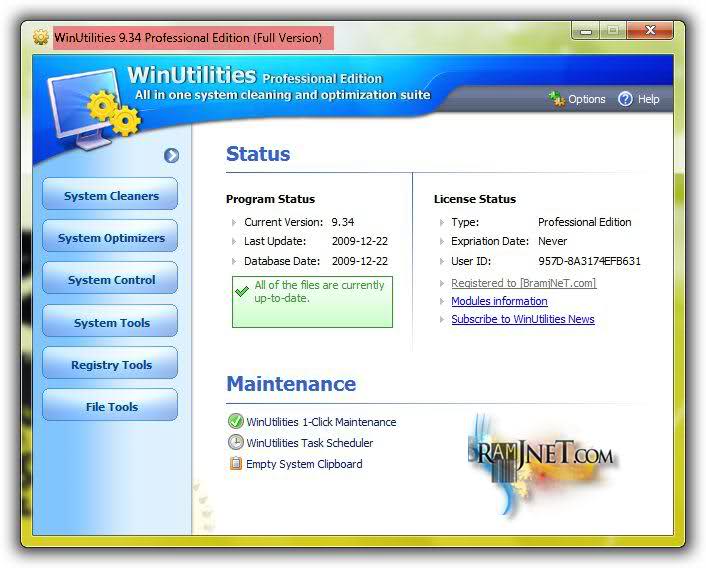706x568 pixels.
Task: Collapse sidebar with round arrow button
Action: (x=172, y=155)
